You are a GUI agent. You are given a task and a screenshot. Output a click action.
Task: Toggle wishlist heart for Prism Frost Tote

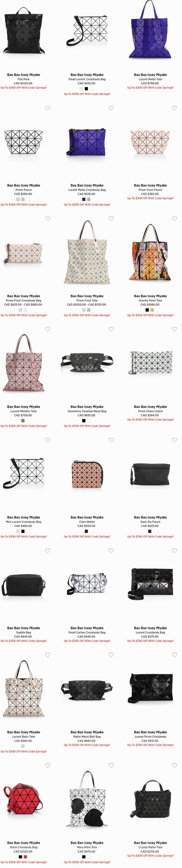coord(111,218)
